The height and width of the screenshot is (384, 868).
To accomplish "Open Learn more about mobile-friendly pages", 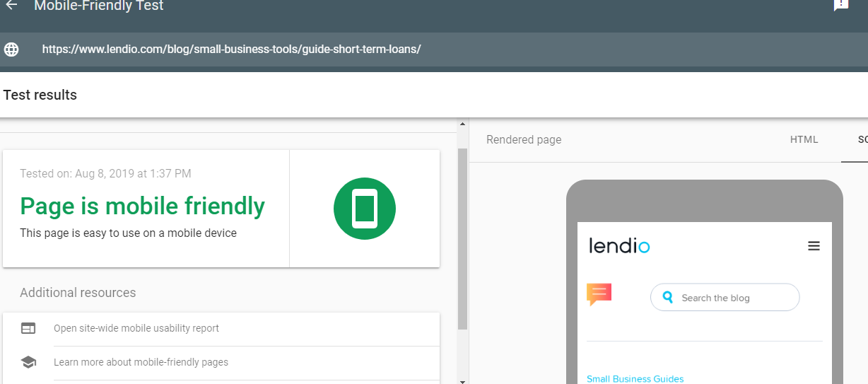I will (x=141, y=362).
